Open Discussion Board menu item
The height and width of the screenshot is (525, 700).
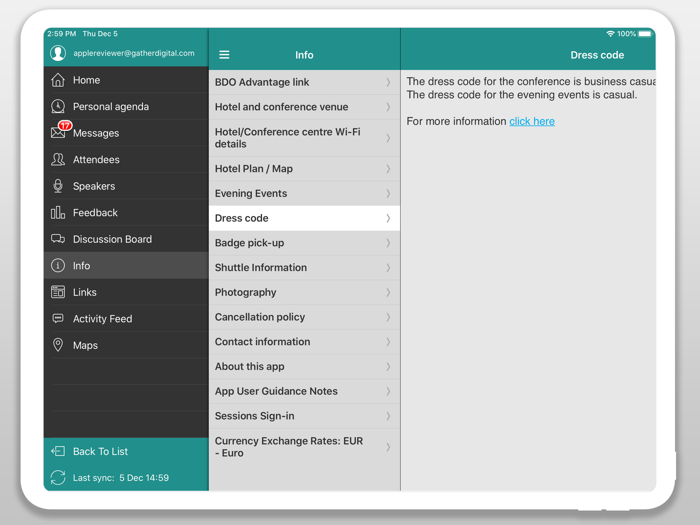click(126, 239)
